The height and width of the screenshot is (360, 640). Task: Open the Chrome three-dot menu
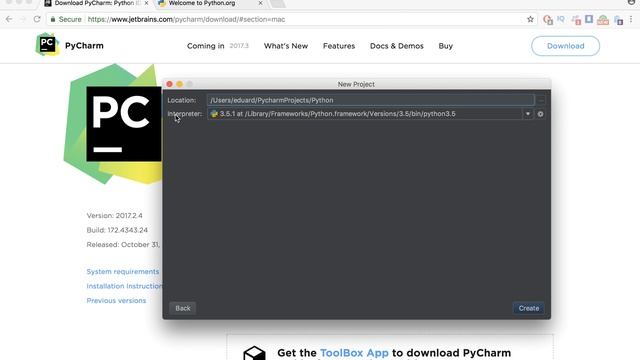coord(631,19)
